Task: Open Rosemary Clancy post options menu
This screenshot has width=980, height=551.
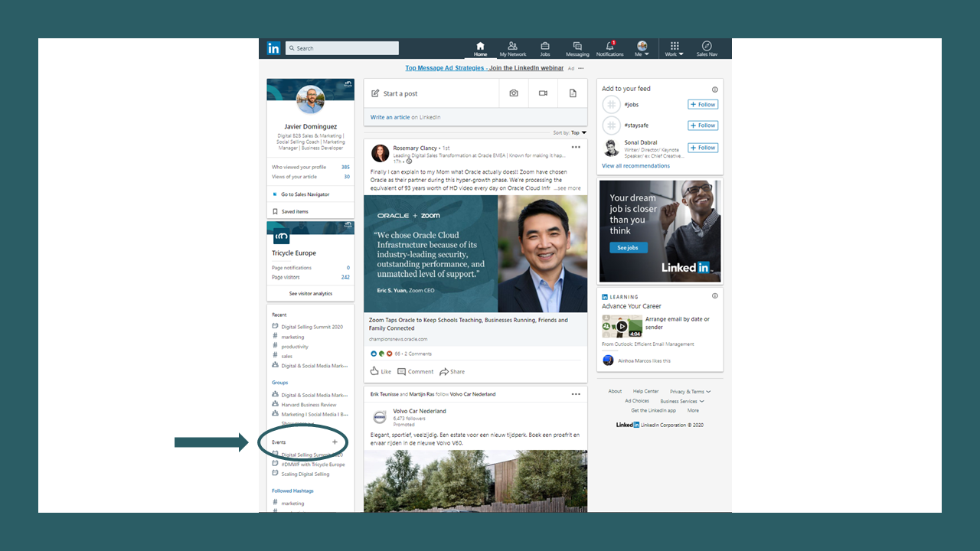Action: tap(576, 147)
